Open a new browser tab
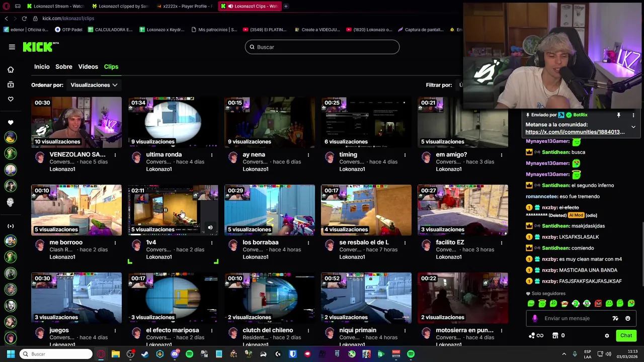This screenshot has height=362, width=644. click(x=286, y=6)
